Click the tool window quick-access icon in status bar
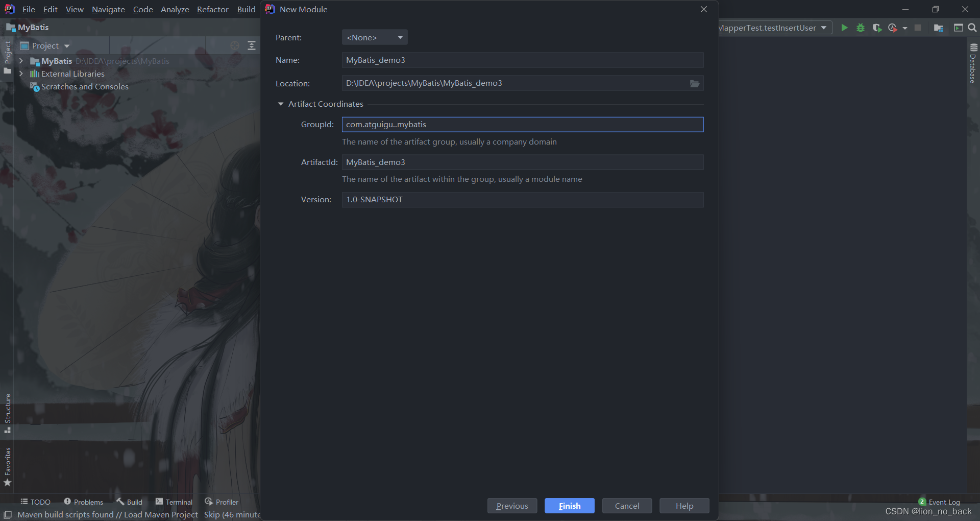The height and width of the screenshot is (521, 980). pyautogui.click(x=8, y=514)
